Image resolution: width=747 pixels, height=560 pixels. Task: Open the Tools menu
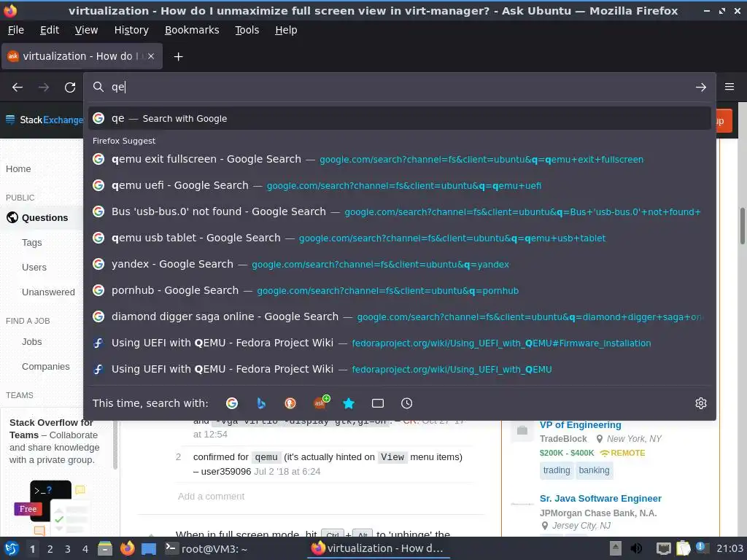pos(247,30)
